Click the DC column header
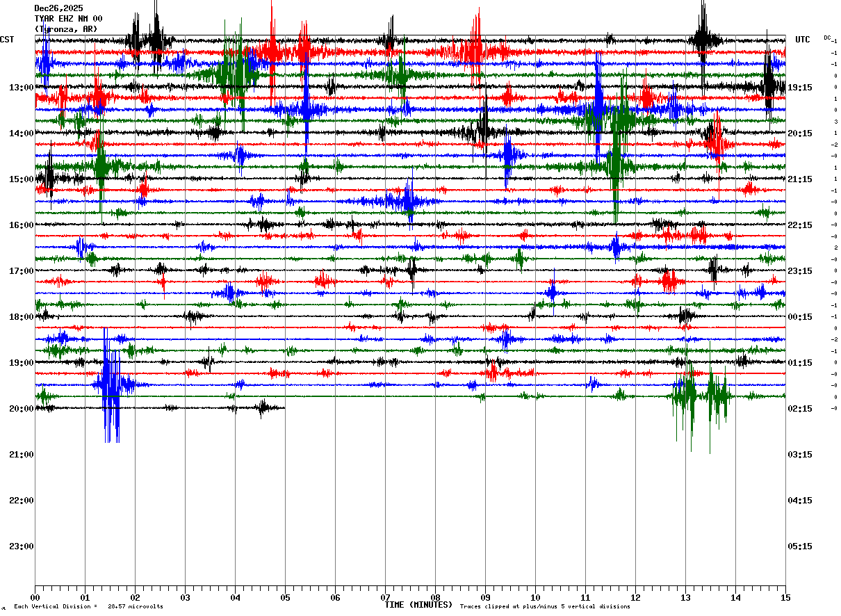 (x=827, y=38)
